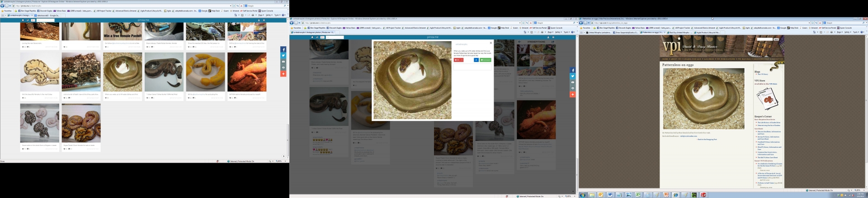This screenshot has height=198, width=868.
Task: Click blue share button in photo popup
Action: click(x=476, y=60)
